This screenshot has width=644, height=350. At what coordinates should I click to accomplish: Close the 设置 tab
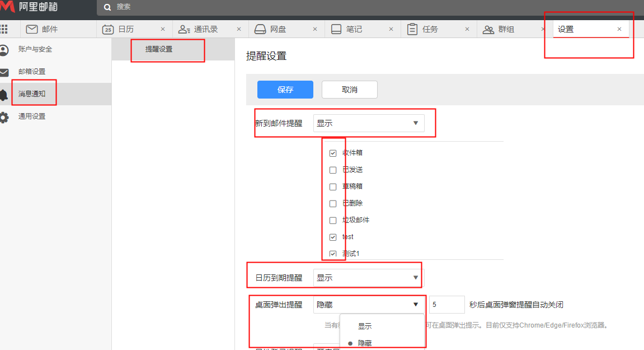click(619, 29)
